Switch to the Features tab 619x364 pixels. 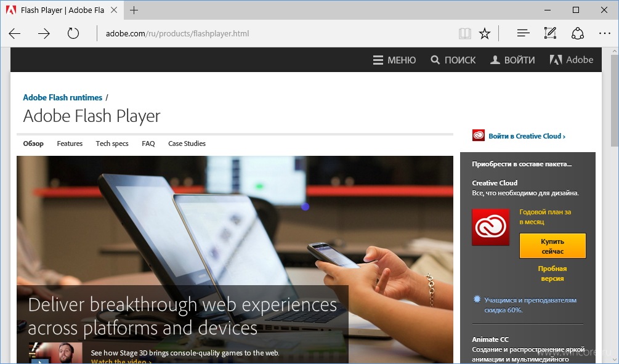70,144
